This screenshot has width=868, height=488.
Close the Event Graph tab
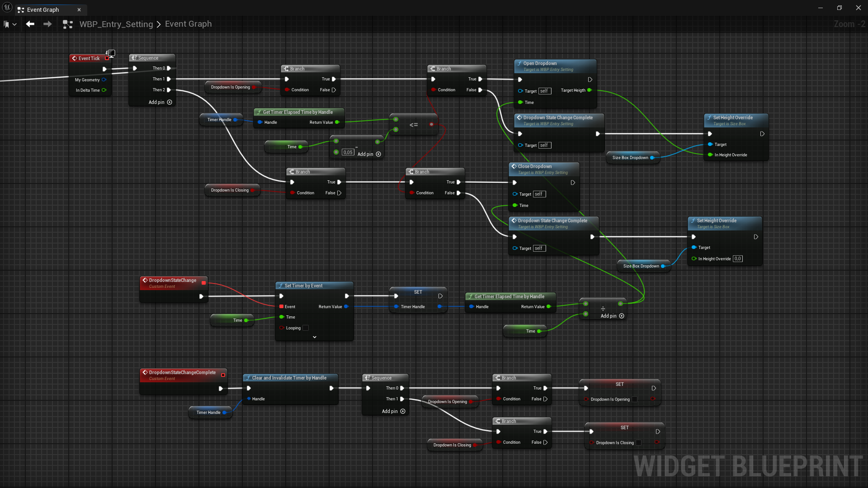click(79, 9)
